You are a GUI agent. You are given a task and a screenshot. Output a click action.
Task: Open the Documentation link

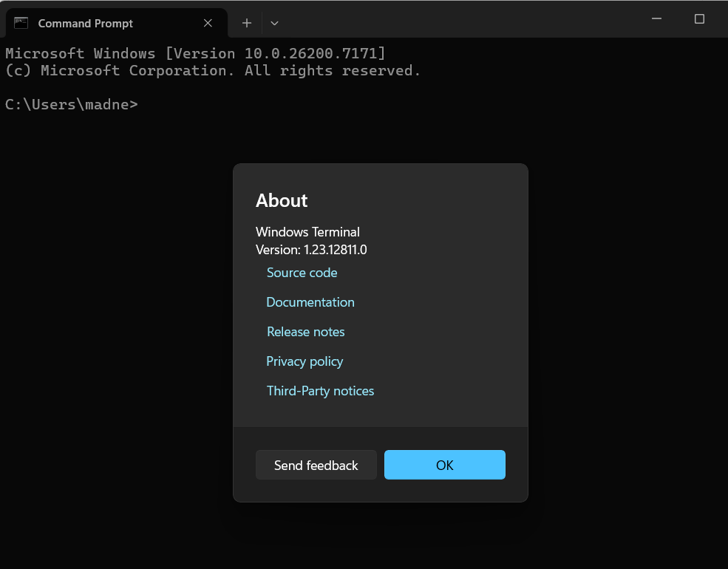310,302
